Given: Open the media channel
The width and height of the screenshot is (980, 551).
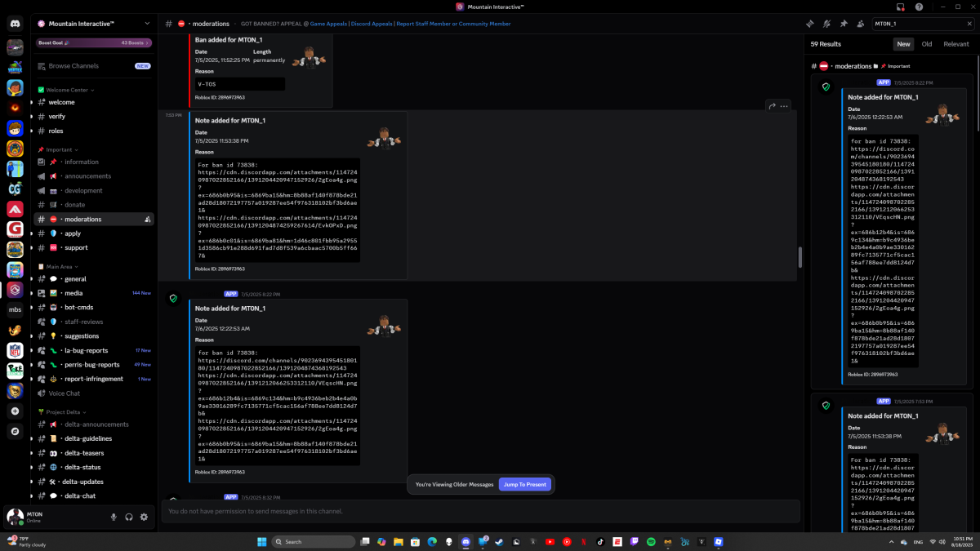Looking at the screenshot, I should pyautogui.click(x=94, y=293).
